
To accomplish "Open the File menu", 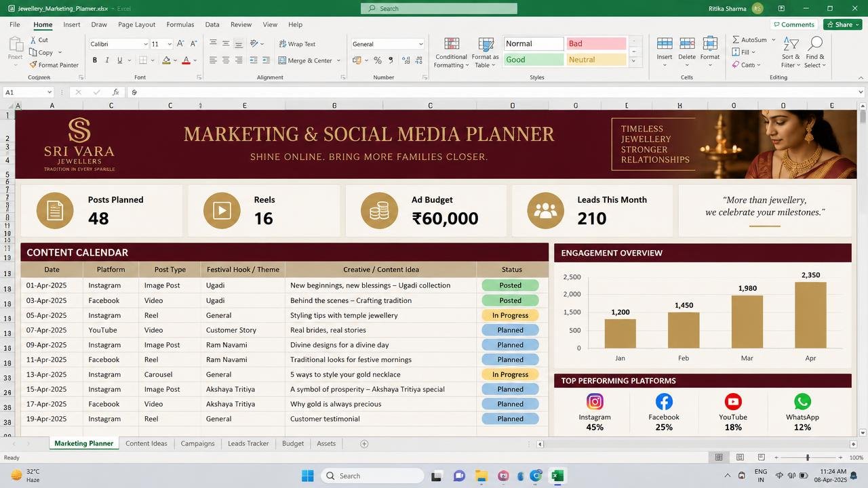I will [15, 24].
